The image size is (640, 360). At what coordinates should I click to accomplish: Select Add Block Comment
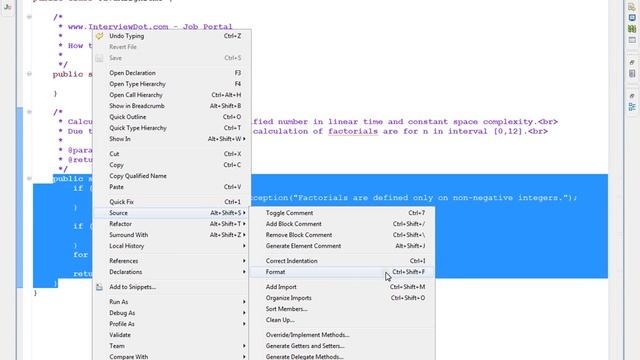(342, 224)
